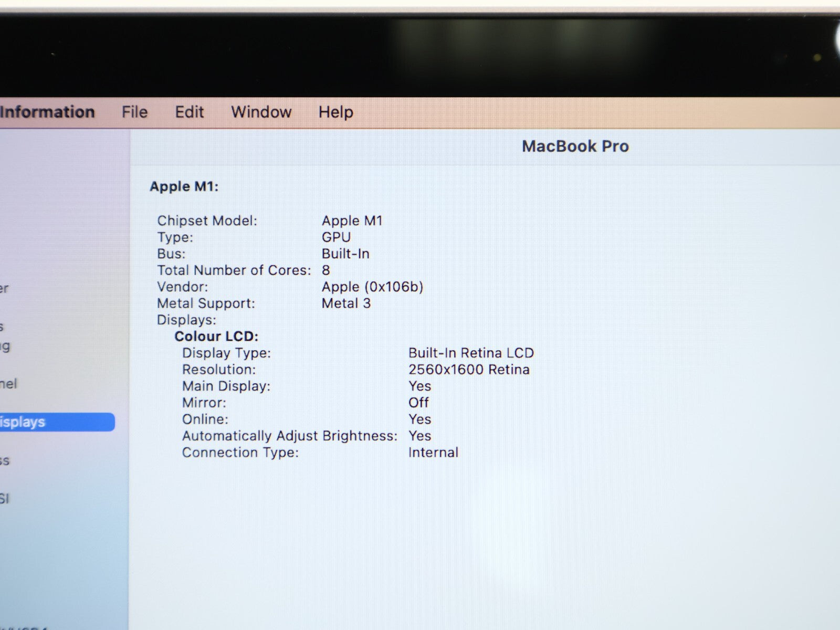Select Automatically Adjust Brightness 'Yes' value

pos(419,436)
